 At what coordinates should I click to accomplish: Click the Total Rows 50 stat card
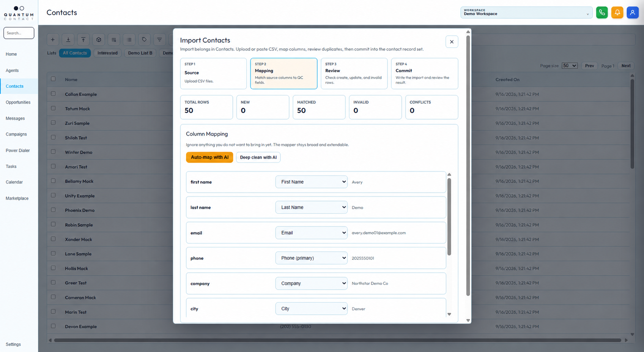[x=206, y=107]
